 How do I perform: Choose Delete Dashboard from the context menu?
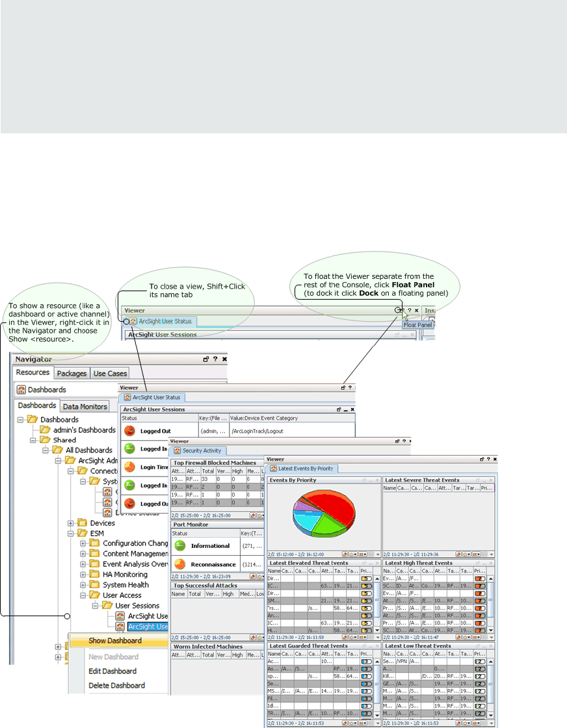[x=116, y=685]
